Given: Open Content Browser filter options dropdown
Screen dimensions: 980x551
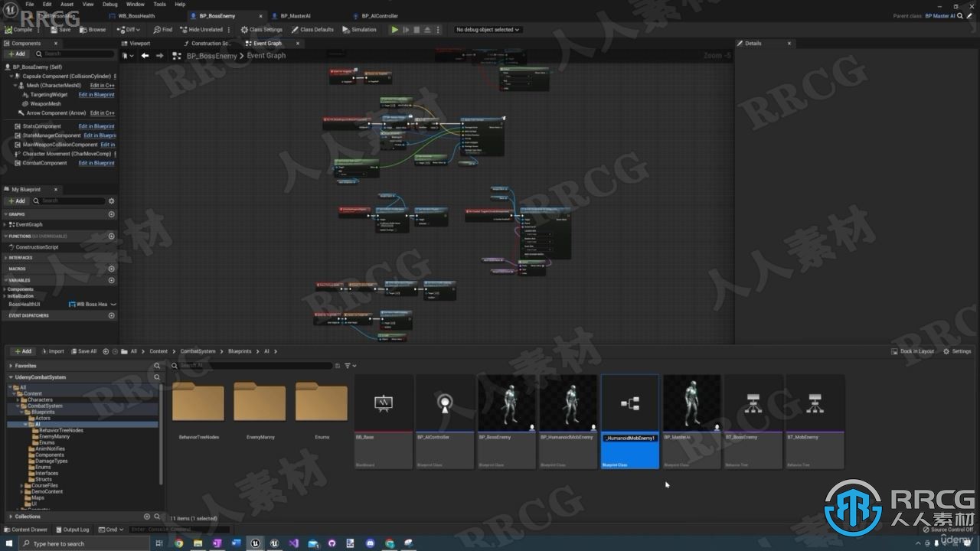Looking at the screenshot, I should [350, 366].
